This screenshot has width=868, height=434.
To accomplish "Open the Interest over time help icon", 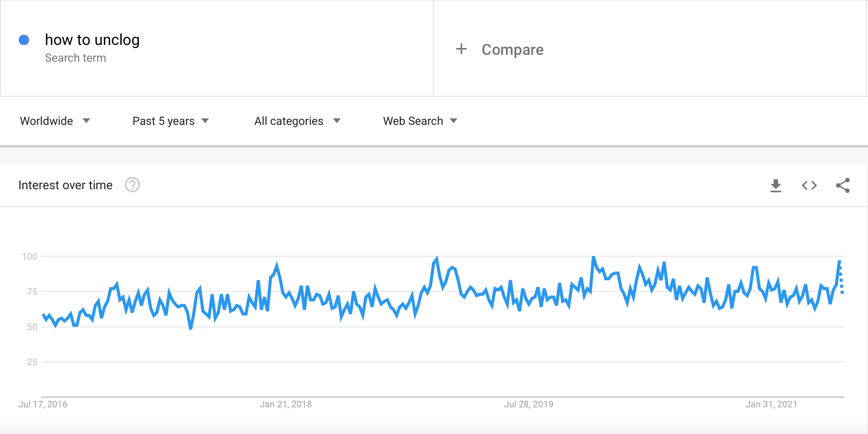I will [x=132, y=185].
